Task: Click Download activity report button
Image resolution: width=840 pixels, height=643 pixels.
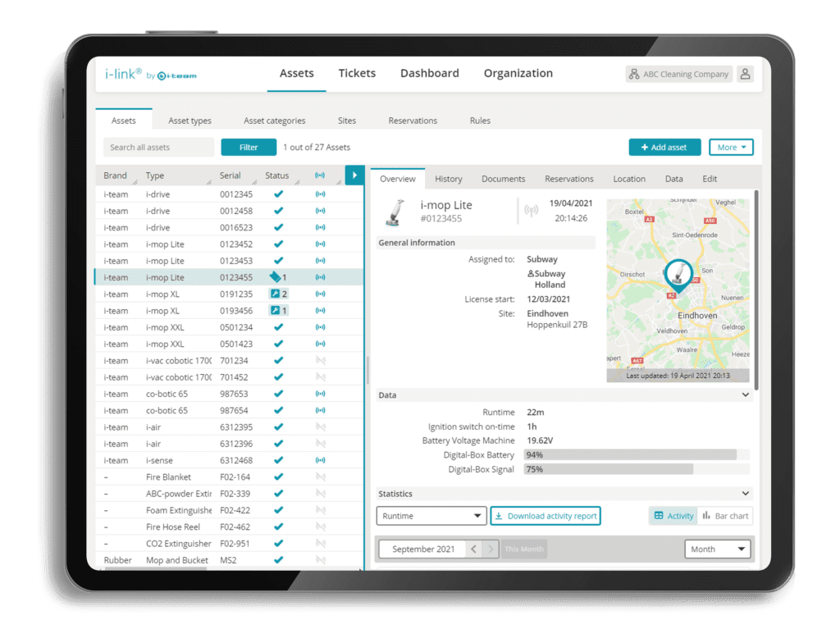Action: tap(546, 516)
